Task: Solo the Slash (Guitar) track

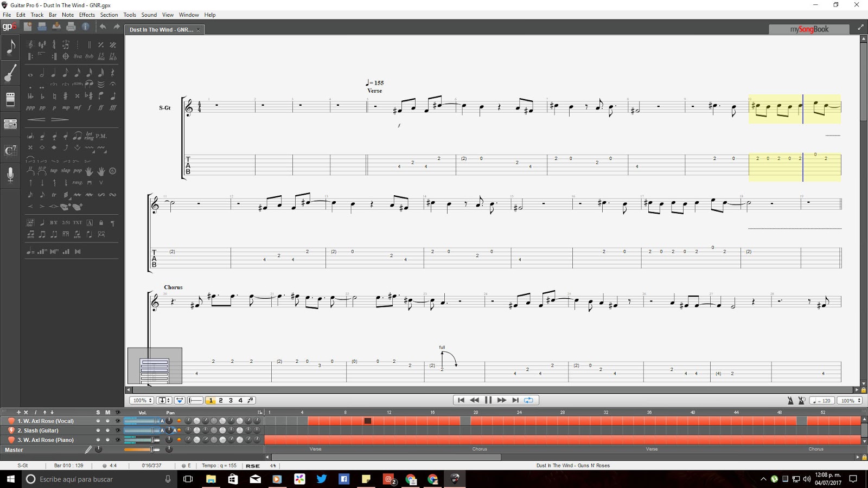Action: [98, 431]
